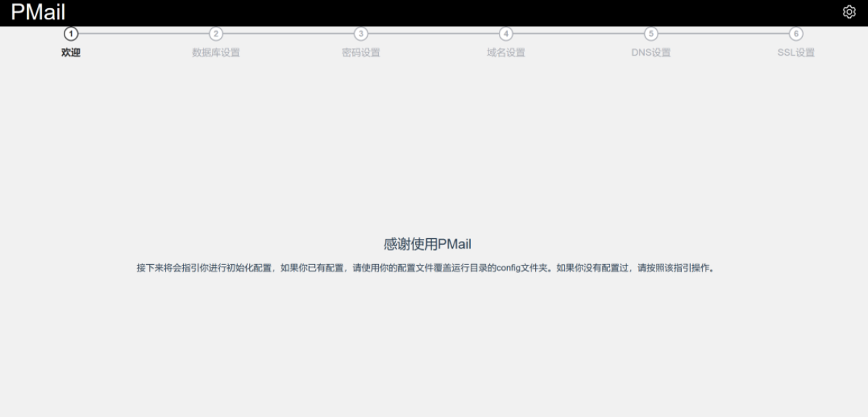
Task: Go to DNS设置 step label
Action: (651, 53)
